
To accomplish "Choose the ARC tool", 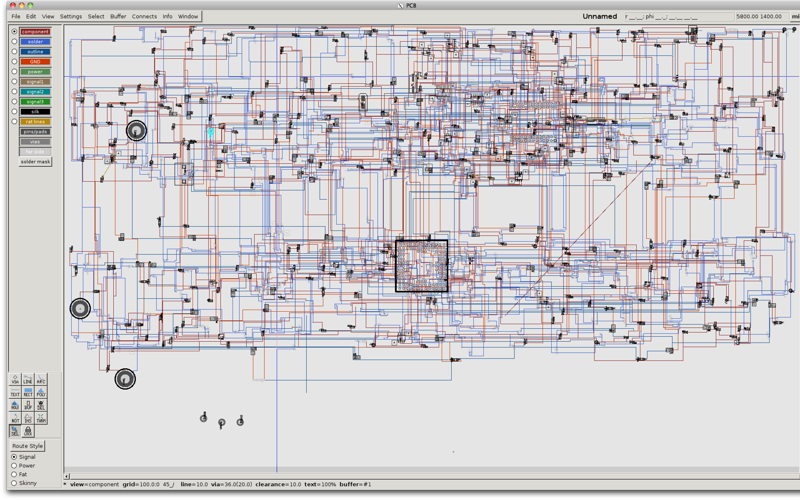I will click(x=41, y=380).
